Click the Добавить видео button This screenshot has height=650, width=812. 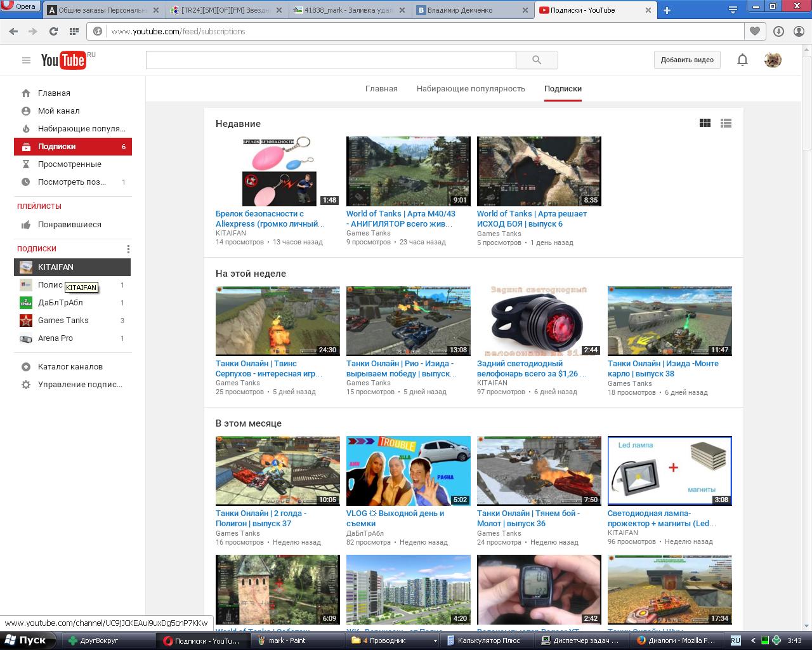[x=687, y=60]
